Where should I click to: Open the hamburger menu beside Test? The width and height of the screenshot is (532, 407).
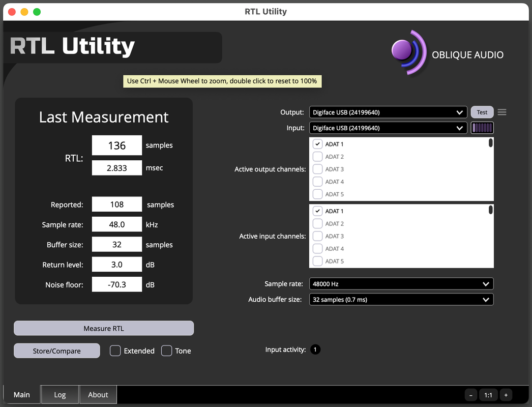[502, 112]
